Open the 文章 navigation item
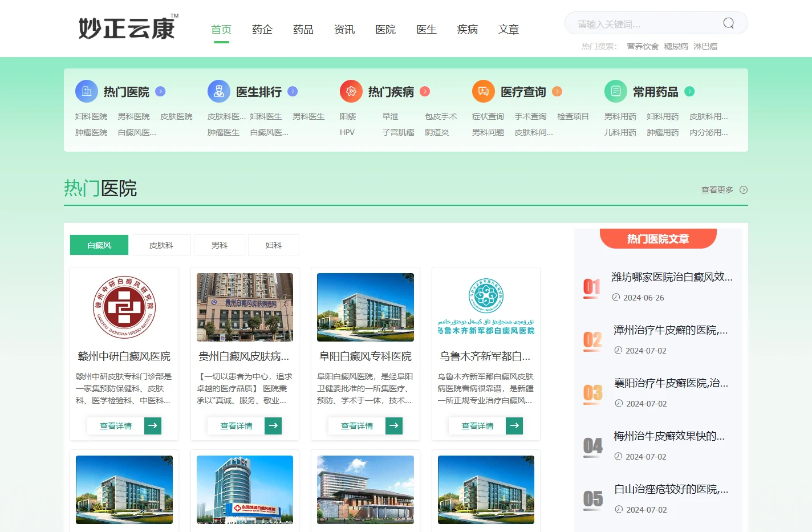Image resolution: width=812 pixels, height=532 pixels. 509,30
